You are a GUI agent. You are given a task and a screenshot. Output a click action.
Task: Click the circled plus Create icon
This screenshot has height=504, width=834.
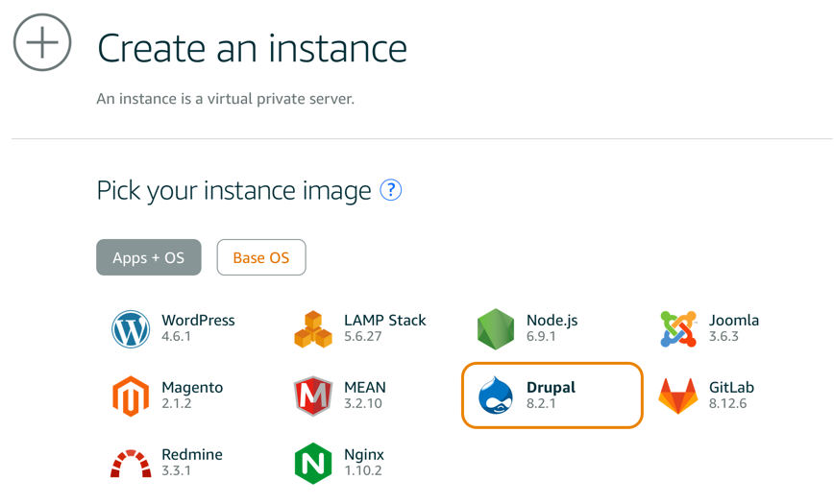click(42, 42)
